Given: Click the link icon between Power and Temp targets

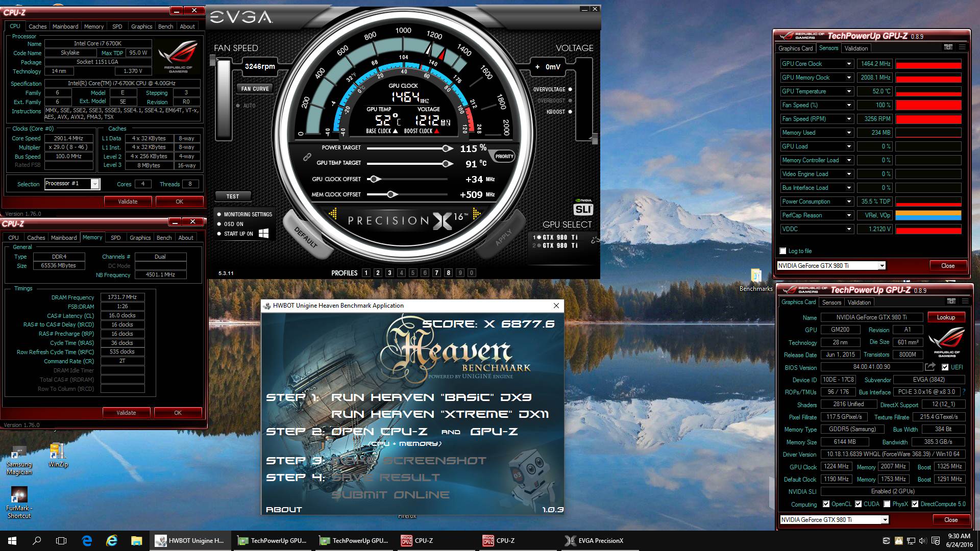Looking at the screenshot, I should click(x=307, y=157).
